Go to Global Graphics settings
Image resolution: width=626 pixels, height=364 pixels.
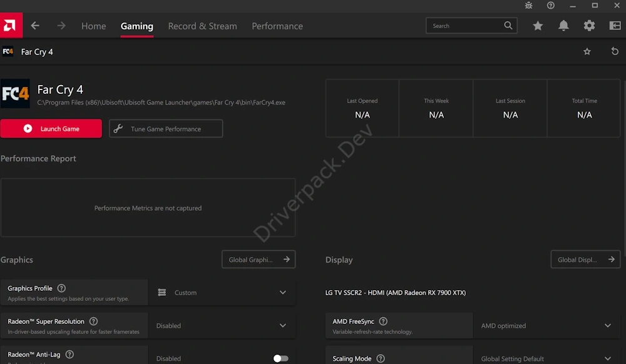click(x=259, y=260)
